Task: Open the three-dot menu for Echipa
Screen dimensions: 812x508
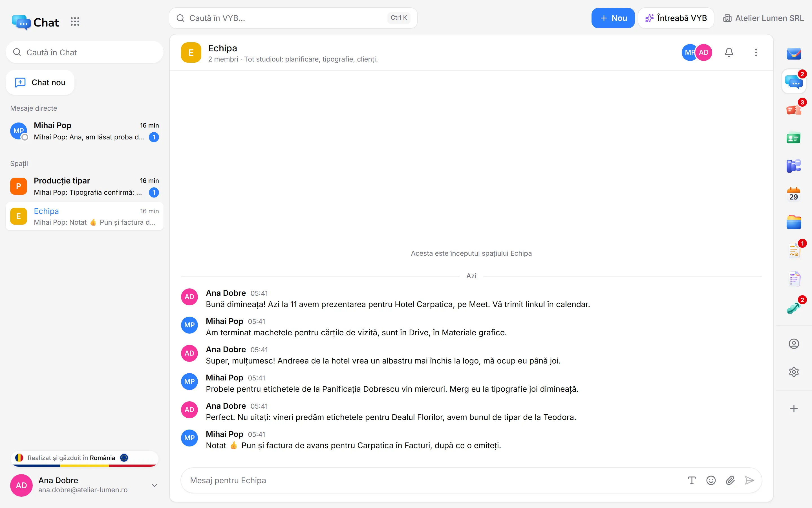Action: click(756, 52)
